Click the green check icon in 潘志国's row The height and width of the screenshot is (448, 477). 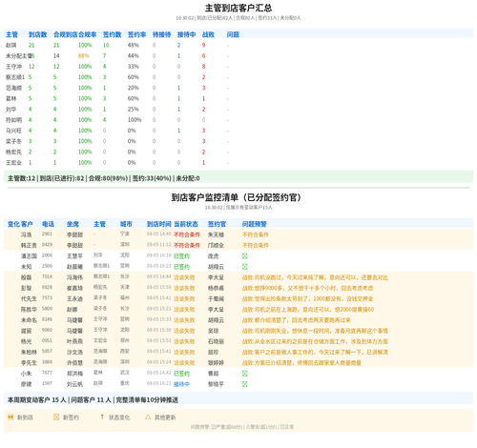tap(245, 256)
